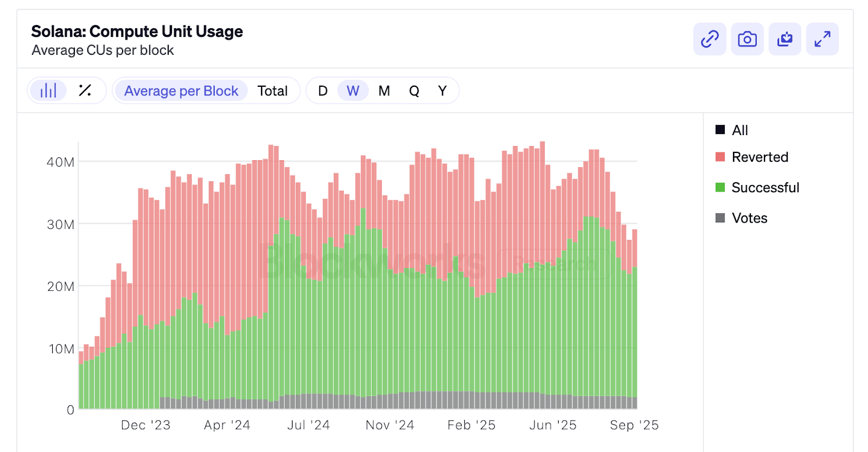Click the subtitle Average CUs per block

[x=103, y=50]
